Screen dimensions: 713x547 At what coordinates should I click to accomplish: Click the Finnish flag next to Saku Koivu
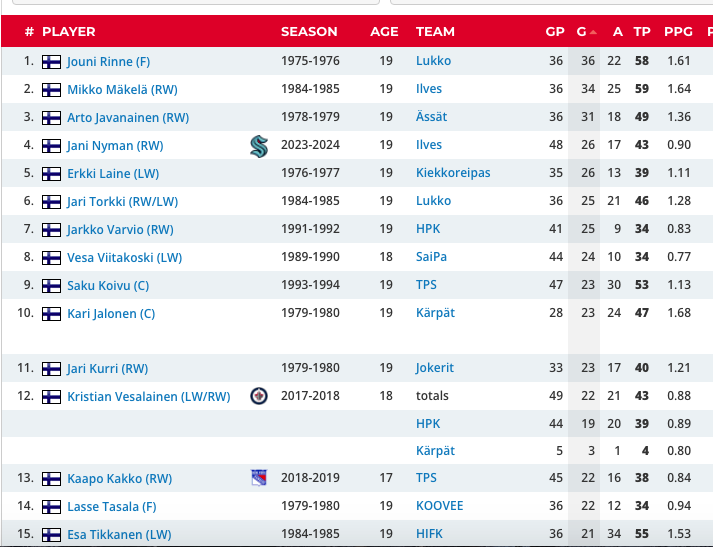pos(51,286)
